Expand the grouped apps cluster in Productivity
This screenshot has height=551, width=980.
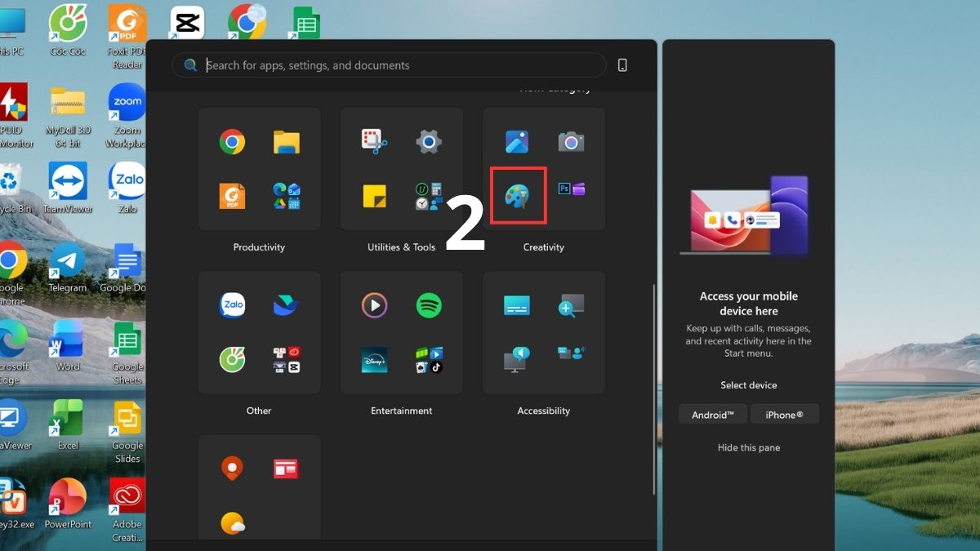(x=286, y=195)
